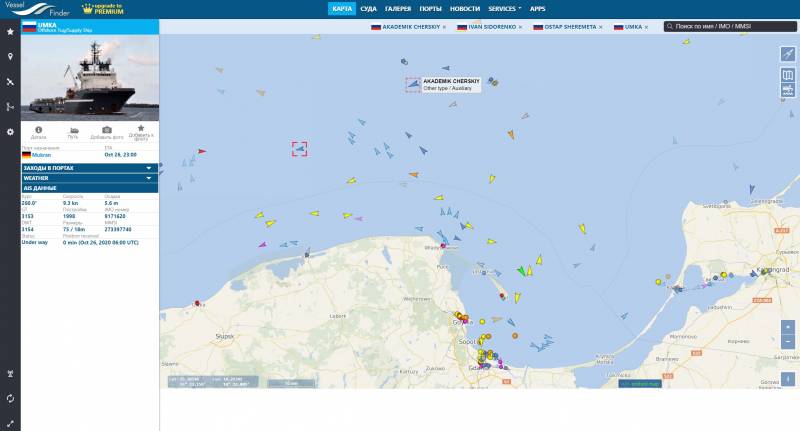Click the add photo camera icon
Screen dimensions: 800x431
pyautogui.click(x=107, y=130)
